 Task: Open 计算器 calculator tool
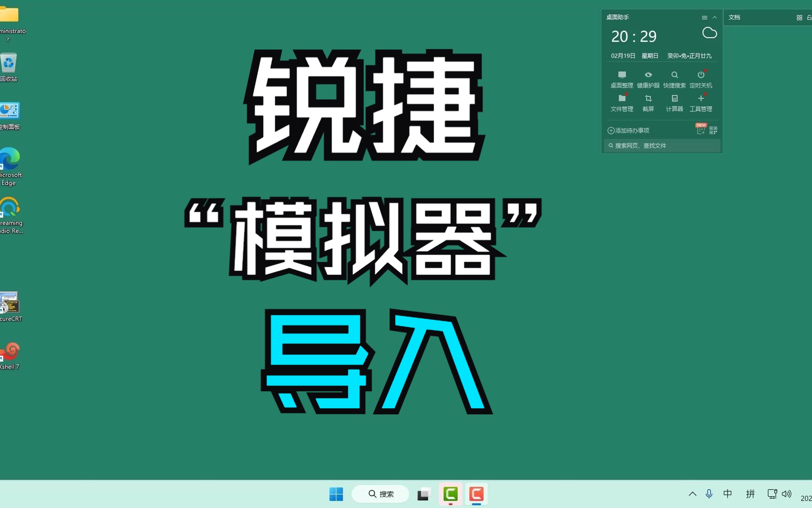click(674, 103)
